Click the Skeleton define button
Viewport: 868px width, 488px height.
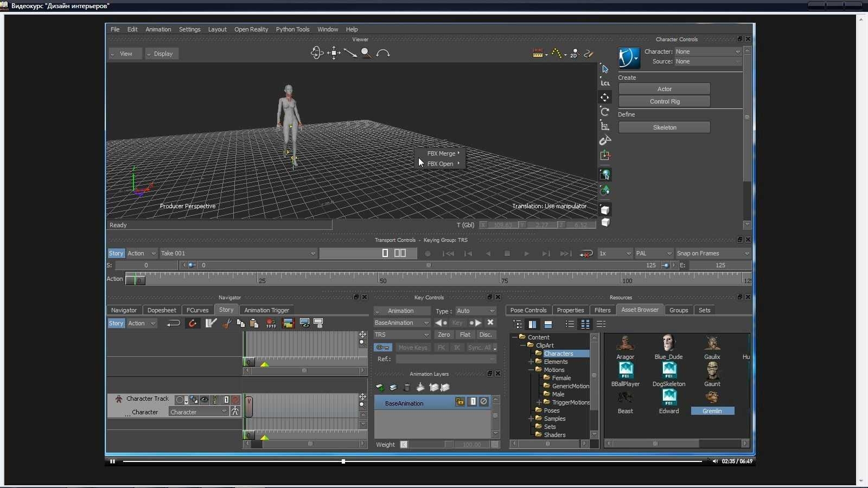(x=665, y=127)
